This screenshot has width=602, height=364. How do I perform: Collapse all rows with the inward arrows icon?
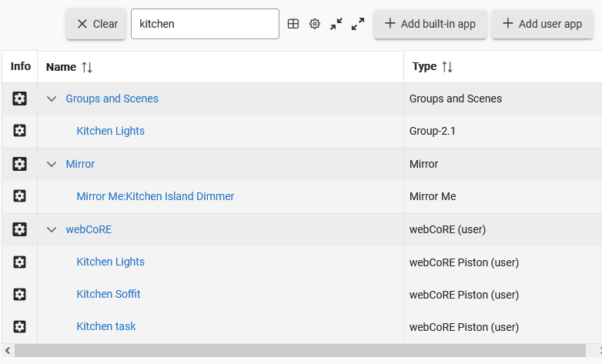(336, 24)
